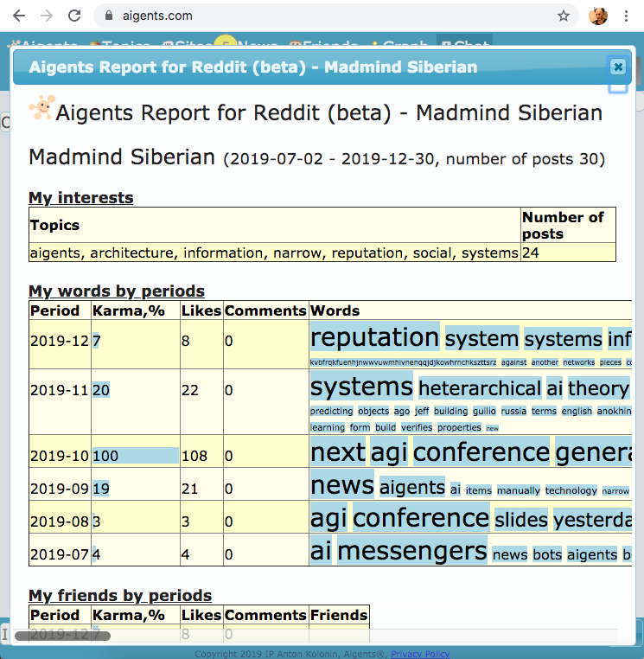Reload the page with the refresh icon
644x659 pixels.
coord(74,16)
